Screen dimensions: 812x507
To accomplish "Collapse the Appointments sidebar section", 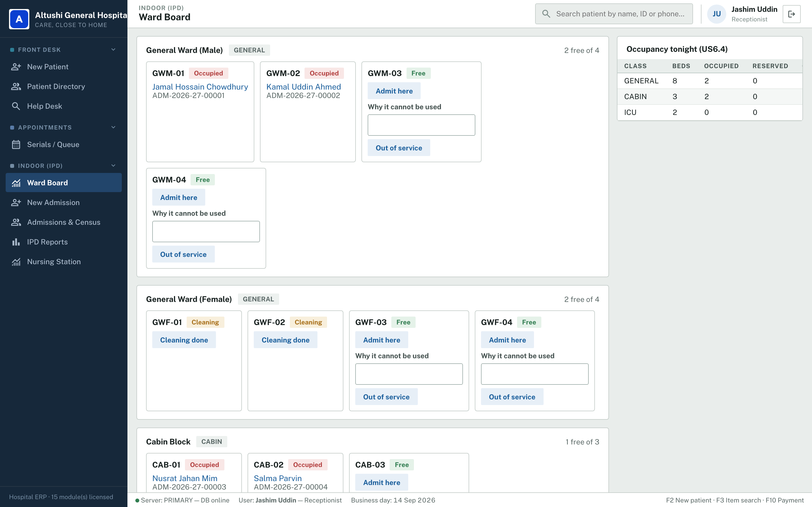I will click(x=113, y=127).
